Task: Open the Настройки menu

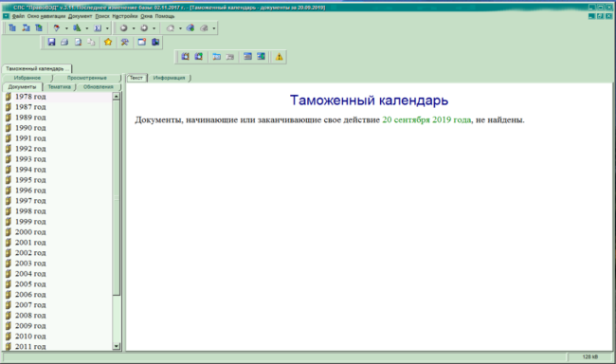Action: 125,16
